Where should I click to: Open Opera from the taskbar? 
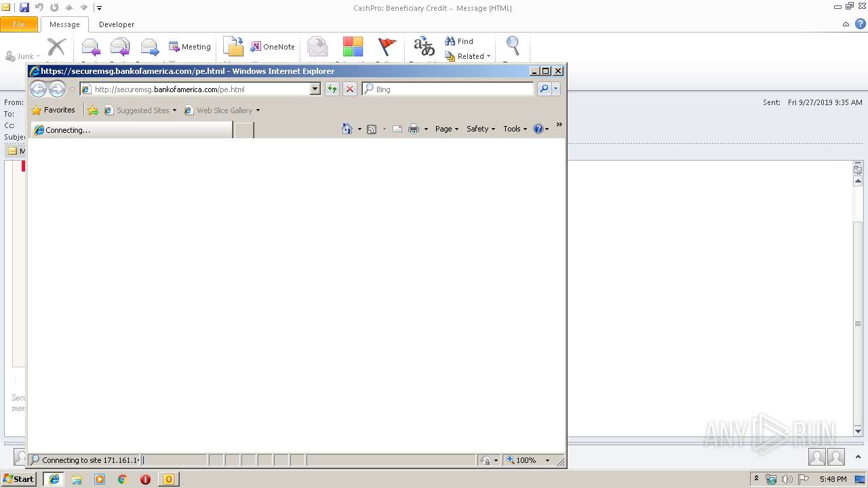click(x=145, y=479)
